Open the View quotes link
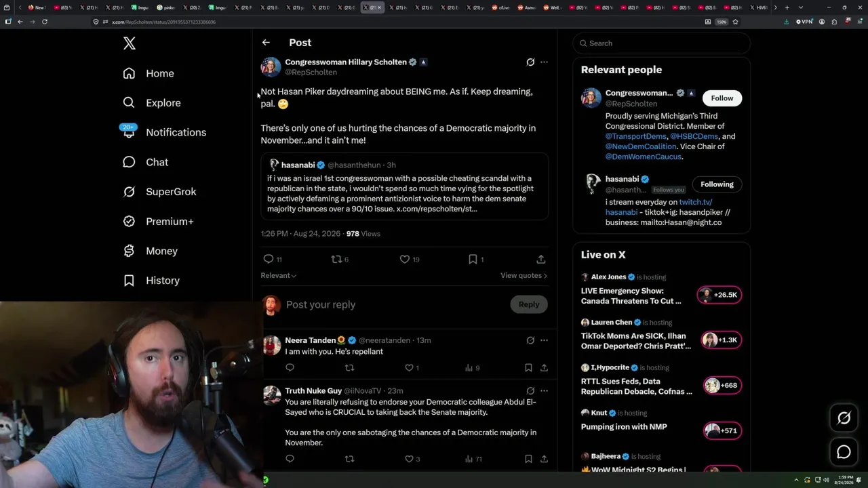This screenshot has width=868, height=488. coord(524,276)
